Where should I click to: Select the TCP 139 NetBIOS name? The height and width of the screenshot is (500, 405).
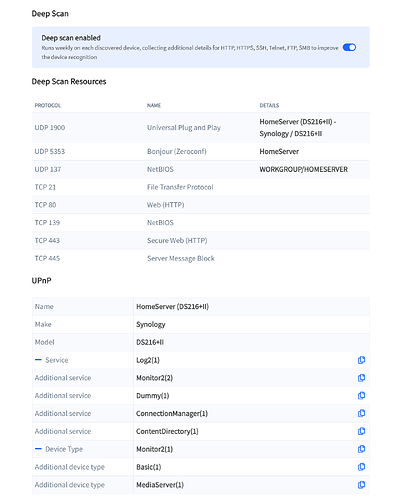click(160, 223)
